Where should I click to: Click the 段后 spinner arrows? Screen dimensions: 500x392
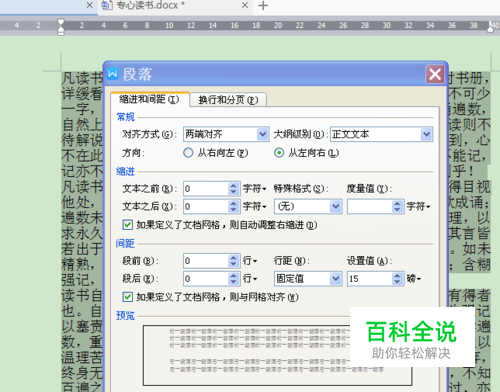click(234, 279)
